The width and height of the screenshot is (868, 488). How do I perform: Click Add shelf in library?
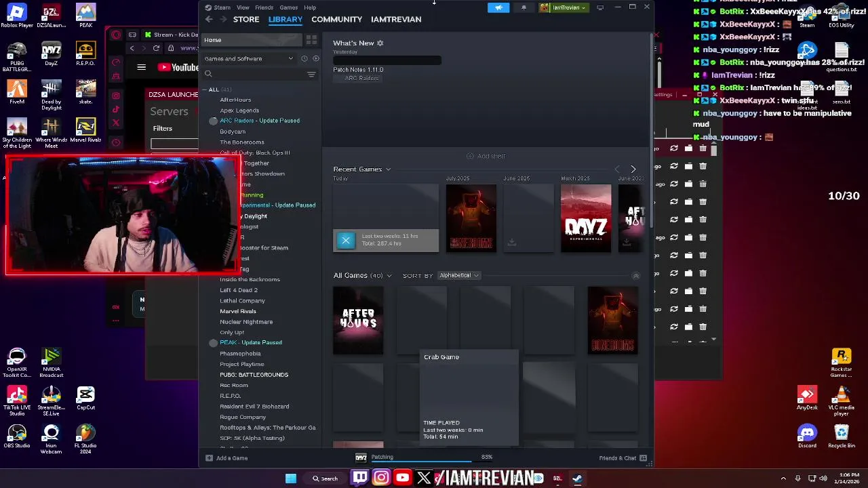pyautogui.click(x=486, y=156)
